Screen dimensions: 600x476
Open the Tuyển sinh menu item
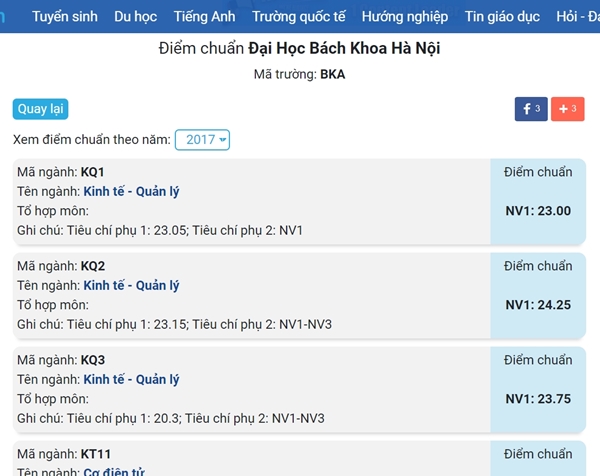pos(64,17)
